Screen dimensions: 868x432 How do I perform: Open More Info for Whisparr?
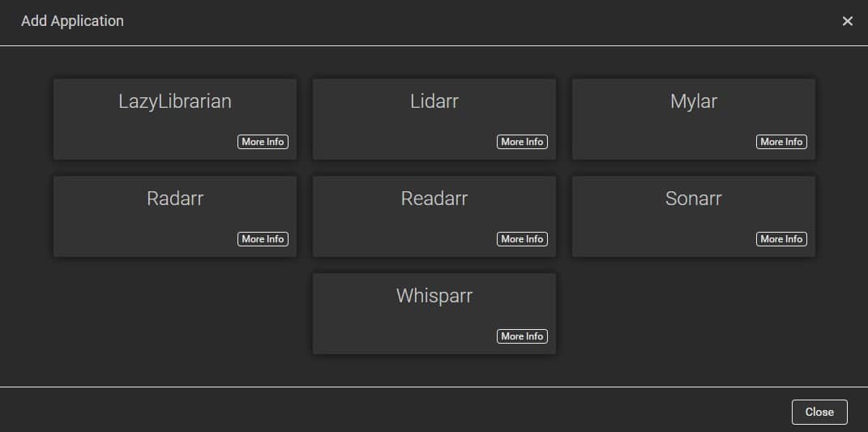click(522, 336)
